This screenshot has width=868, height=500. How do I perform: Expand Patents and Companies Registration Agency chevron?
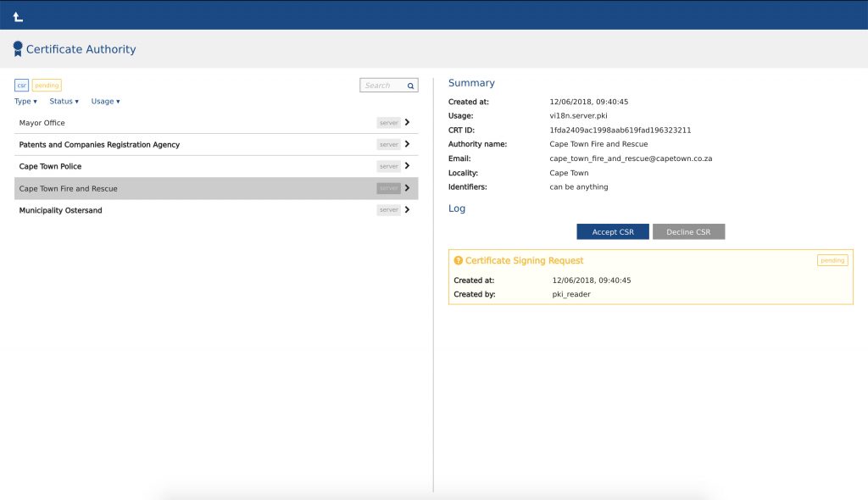408,144
